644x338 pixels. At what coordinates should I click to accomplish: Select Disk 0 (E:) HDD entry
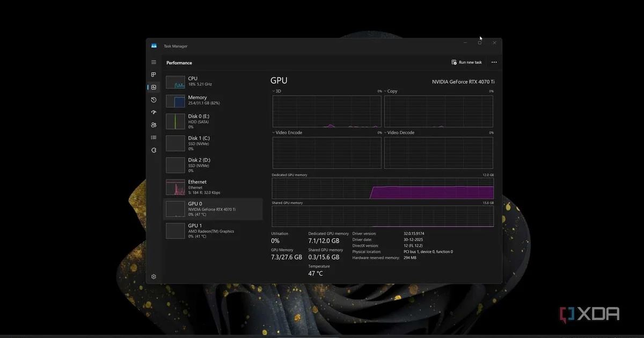[213, 121]
